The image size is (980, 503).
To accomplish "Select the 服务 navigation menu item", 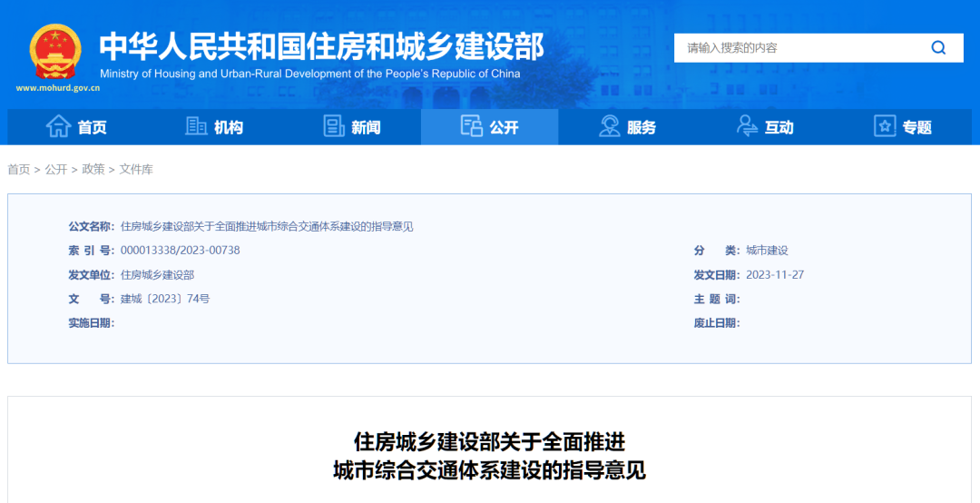I will point(641,127).
